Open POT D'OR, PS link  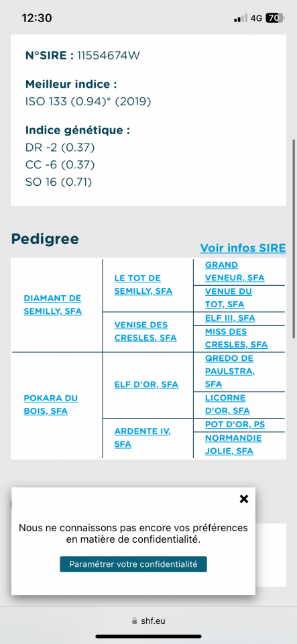(235, 424)
